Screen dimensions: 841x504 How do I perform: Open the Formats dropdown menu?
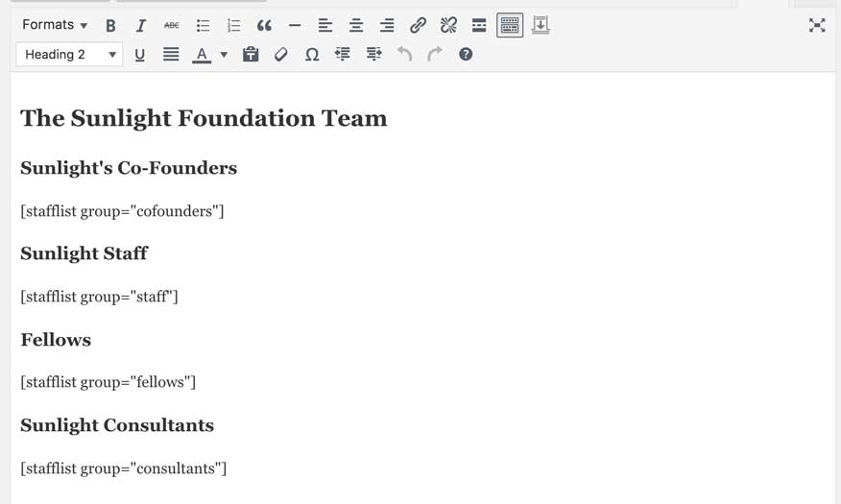[x=54, y=25]
